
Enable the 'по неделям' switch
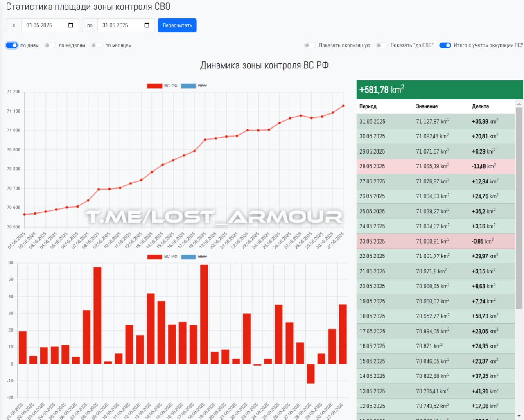click(x=50, y=45)
